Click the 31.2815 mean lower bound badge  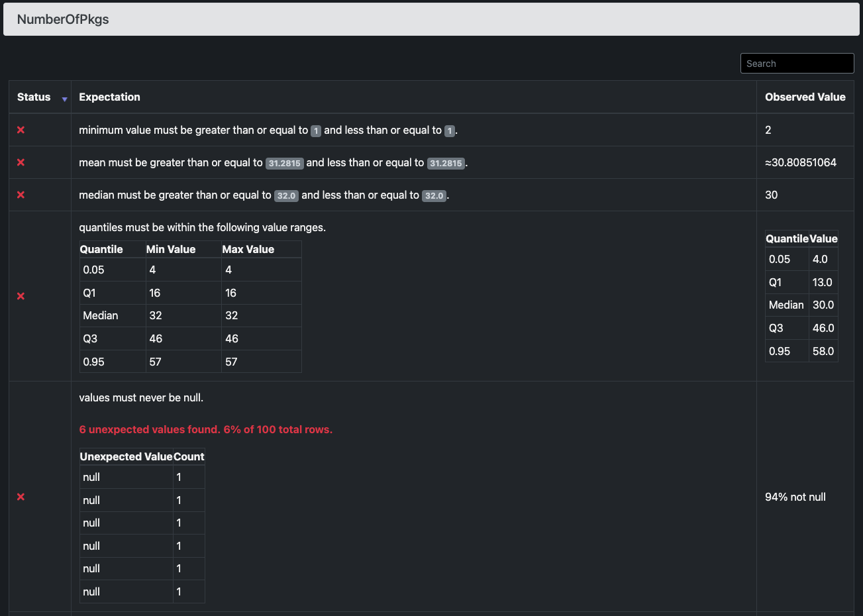pos(284,163)
